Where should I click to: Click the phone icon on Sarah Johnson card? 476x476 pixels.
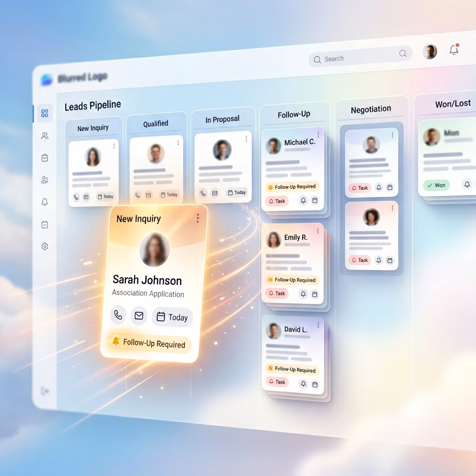pyautogui.click(x=118, y=315)
